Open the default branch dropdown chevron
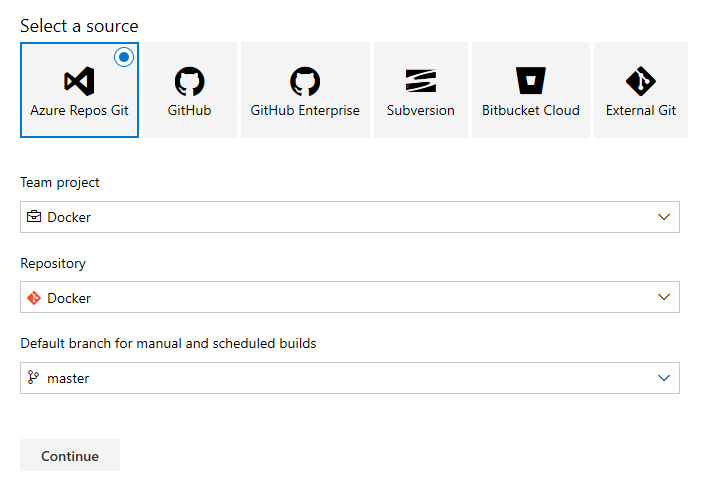The image size is (715, 495). pos(664,378)
